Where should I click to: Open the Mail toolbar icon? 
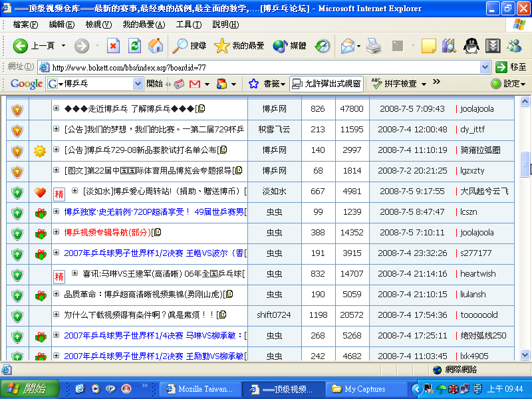click(348, 46)
